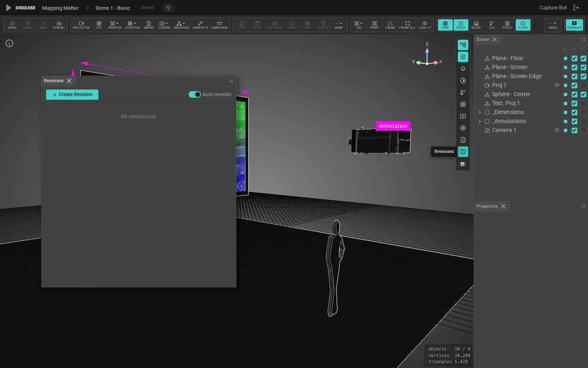Switch to Persp view
The image size is (588, 368).
(x=374, y=25)
